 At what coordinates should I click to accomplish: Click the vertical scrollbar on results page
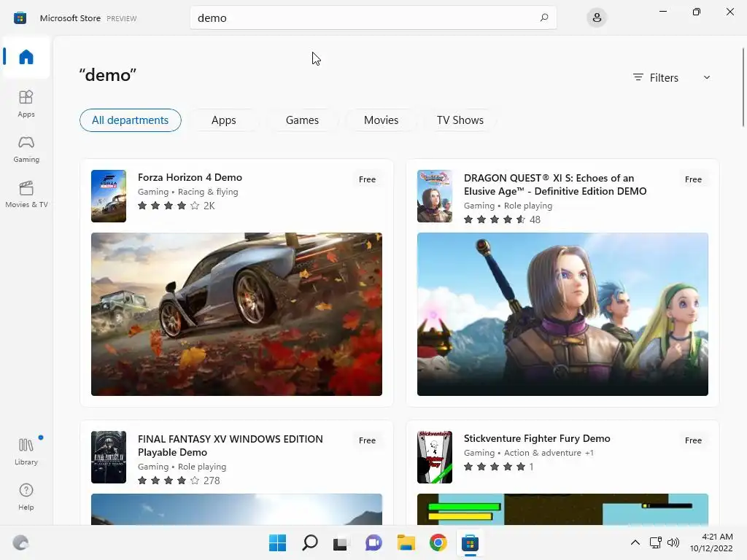click(743, 87)
